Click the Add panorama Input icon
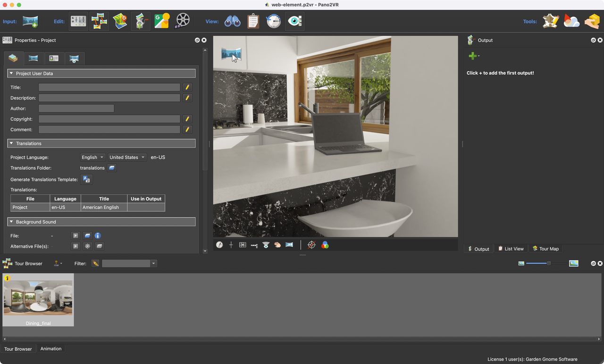 (30, 21)
